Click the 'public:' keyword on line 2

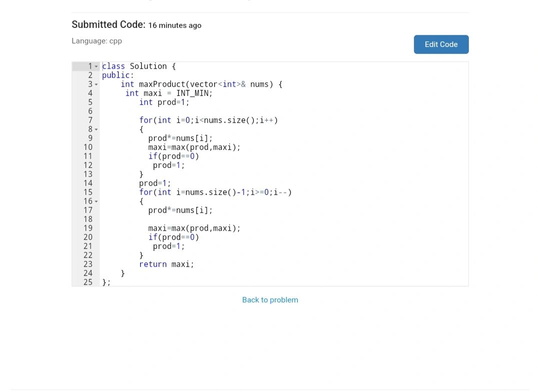118,75
